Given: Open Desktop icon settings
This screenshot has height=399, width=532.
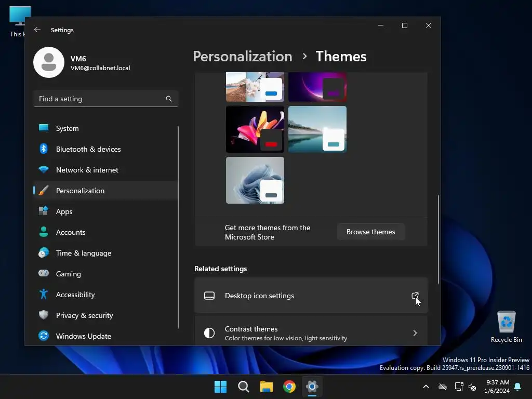Looking at the screenshot, I should 311,296.
